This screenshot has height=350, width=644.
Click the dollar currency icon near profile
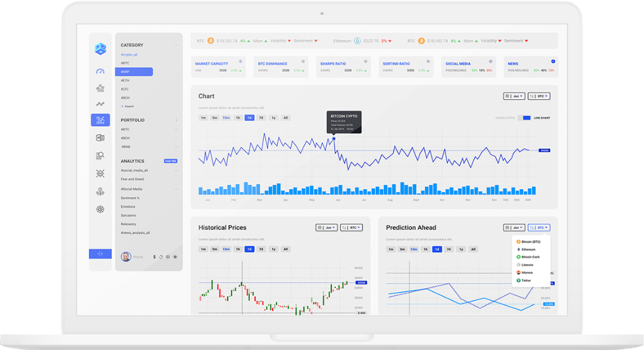[154, 257]
